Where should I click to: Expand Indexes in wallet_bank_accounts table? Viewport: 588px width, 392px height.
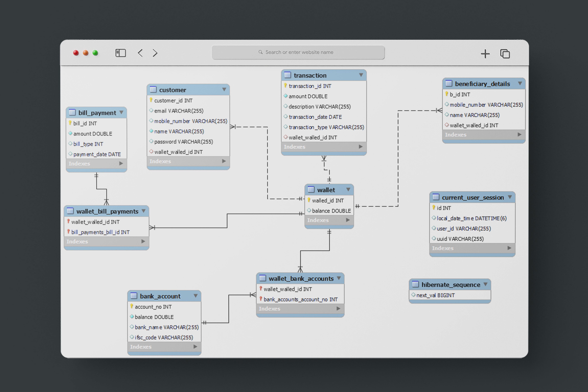click(x=338, y=309)
